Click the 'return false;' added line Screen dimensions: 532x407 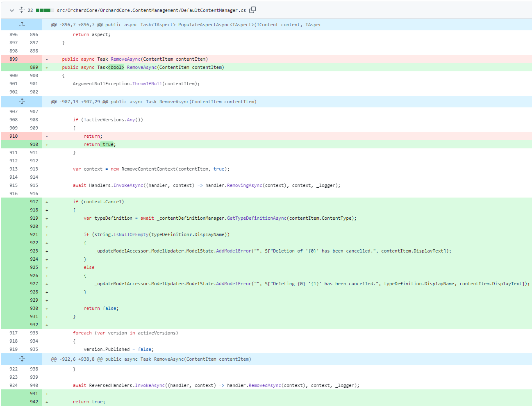[x=101, y=308]
